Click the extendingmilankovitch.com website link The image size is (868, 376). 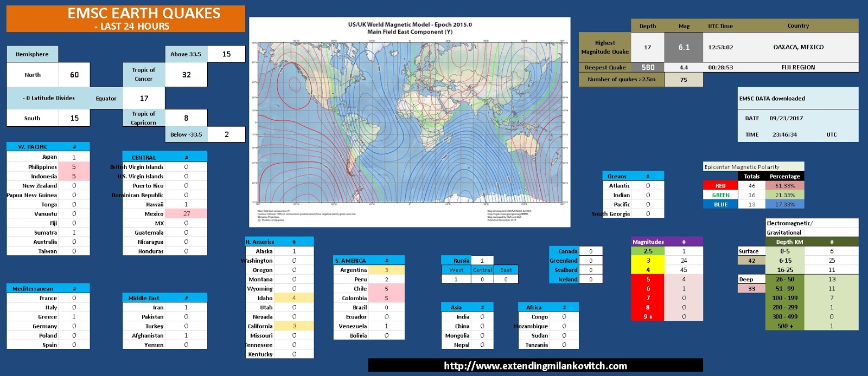pos(535,366)
